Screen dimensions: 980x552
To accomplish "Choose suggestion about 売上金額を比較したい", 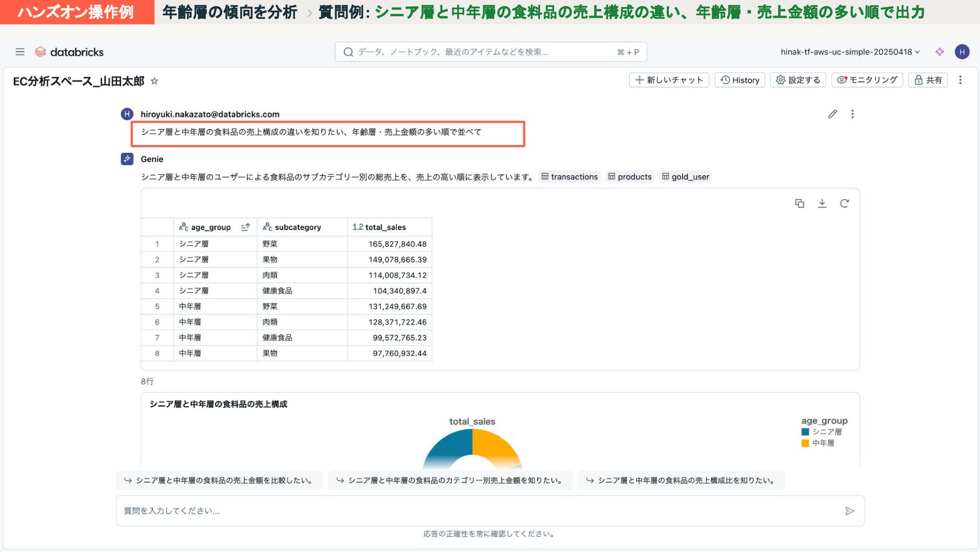I will pyautogui.click(x=219, y=480).
